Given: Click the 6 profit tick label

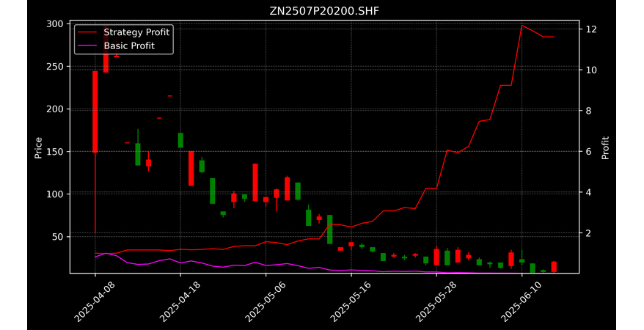Looking at the screenshot, I should pos(588,152).
